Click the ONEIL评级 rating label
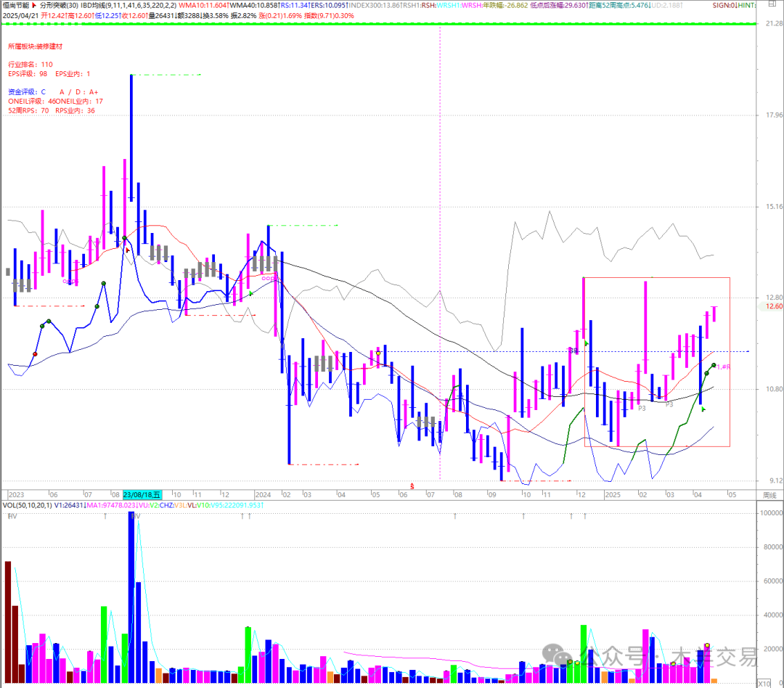 click(x=31, y=102)
